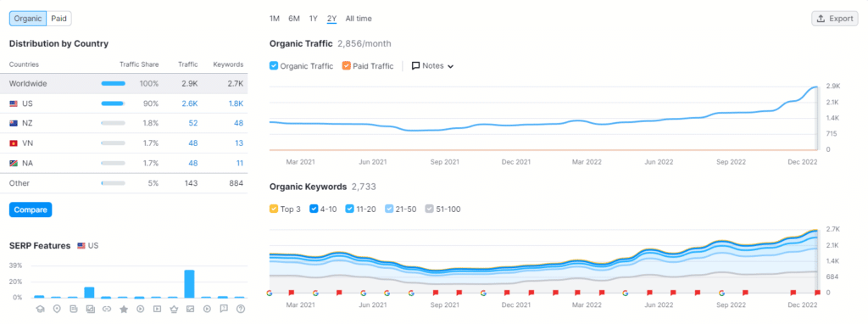
Task: Select the stacked Image pack SERP icon
Action: [90, 309]
